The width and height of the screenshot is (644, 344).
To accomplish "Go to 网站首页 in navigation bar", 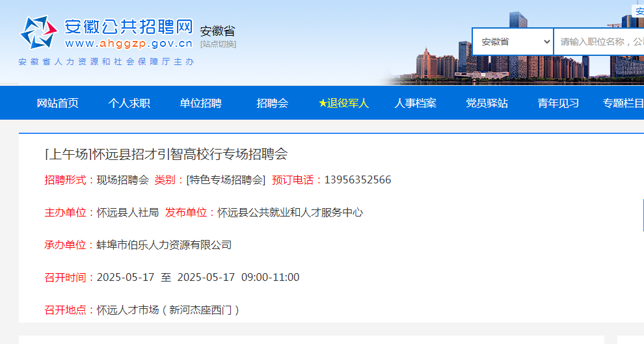I will 57,103.
